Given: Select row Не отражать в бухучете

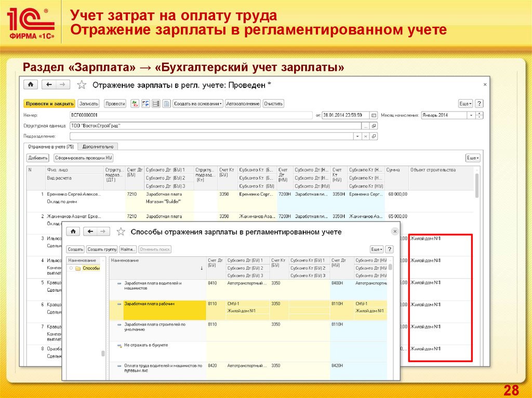Looking at the screenshot, I should (x=248, y=351).
